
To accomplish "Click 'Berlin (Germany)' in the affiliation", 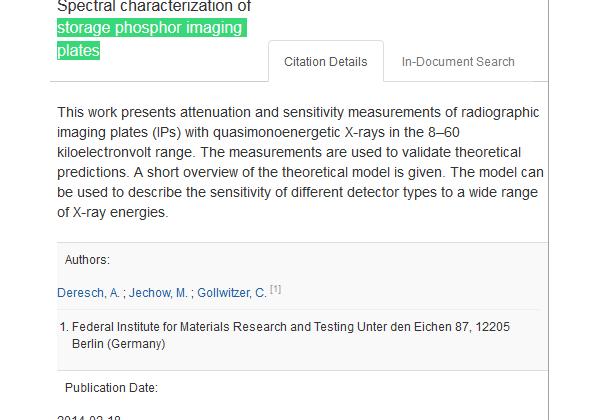I will pos(118,344).
